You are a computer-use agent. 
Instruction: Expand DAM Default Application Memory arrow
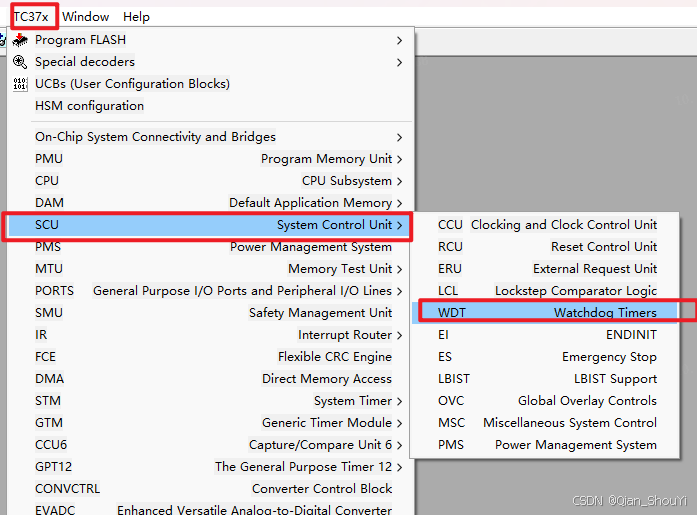[399, 203]
